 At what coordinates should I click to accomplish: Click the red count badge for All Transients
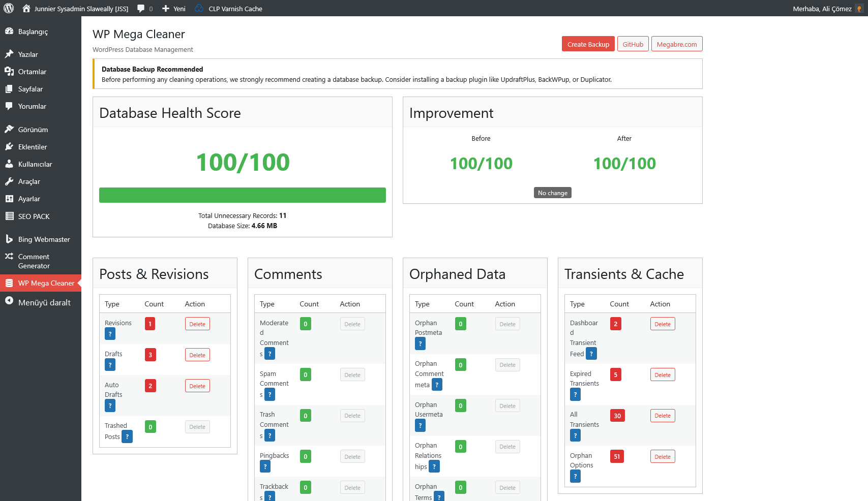click(617, 416)
